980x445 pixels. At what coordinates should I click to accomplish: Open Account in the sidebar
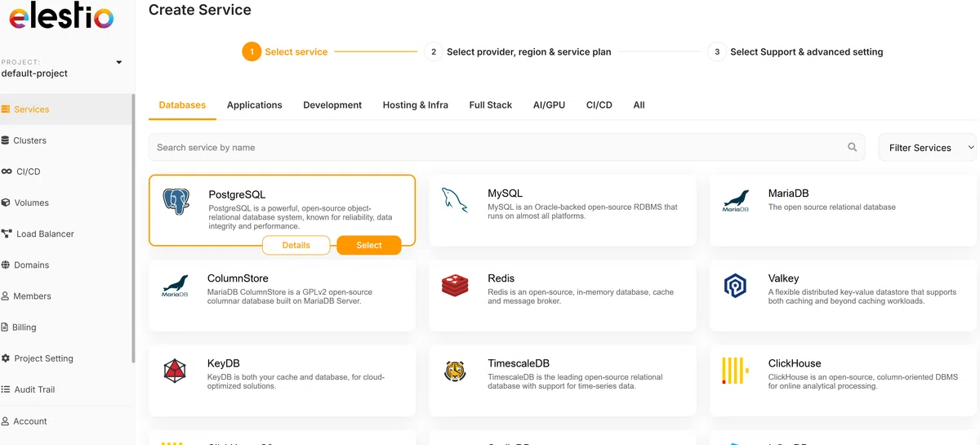point(65,421)
